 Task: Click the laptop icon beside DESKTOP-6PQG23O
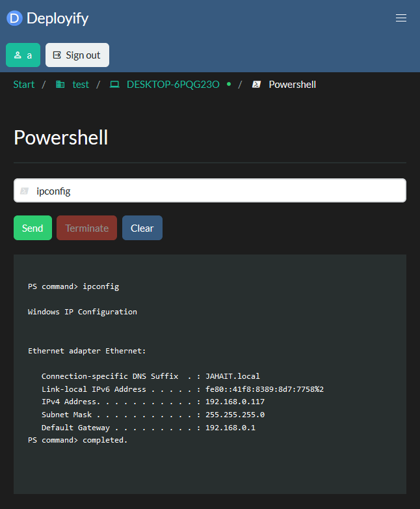coord(114,85)
